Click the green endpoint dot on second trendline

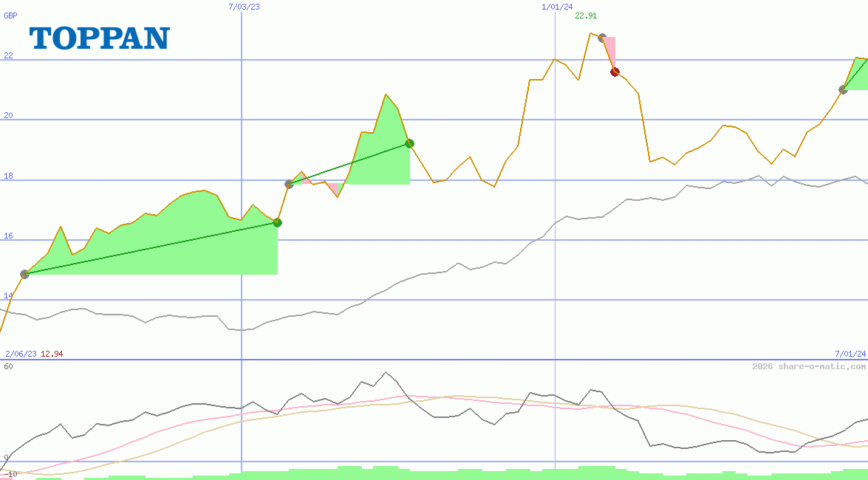tap(409, 143)
